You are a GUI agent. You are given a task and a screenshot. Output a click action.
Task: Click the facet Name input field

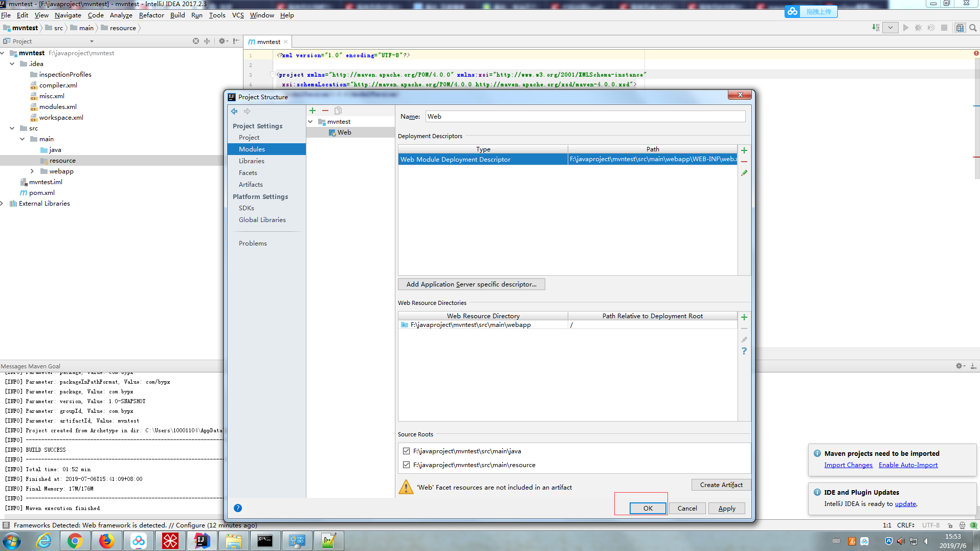tap(585, 117)
